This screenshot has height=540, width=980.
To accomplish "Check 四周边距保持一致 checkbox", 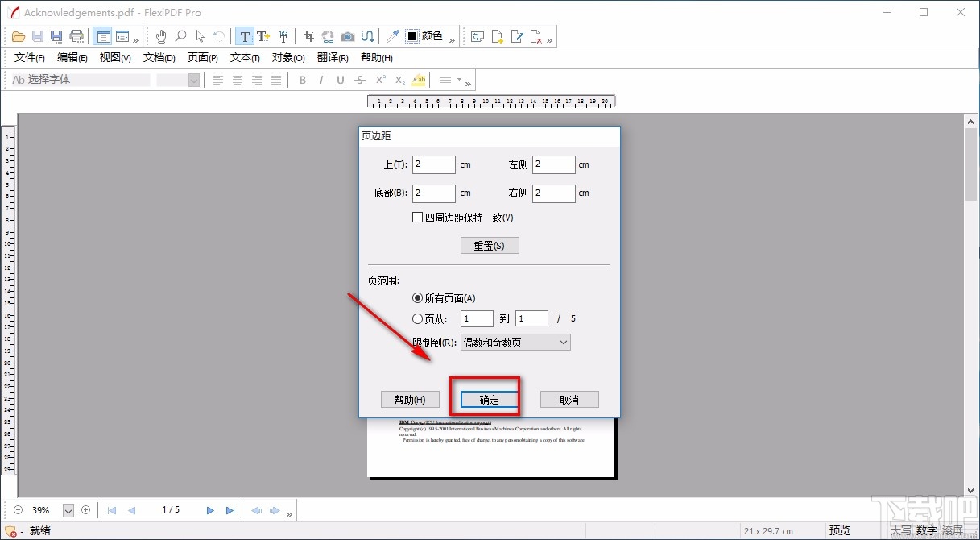I will (417, 217).
